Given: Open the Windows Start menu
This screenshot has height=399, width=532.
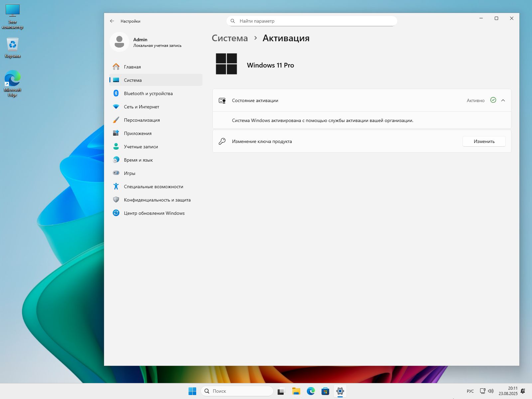Looking at the screenshot, I should (192, 391).
